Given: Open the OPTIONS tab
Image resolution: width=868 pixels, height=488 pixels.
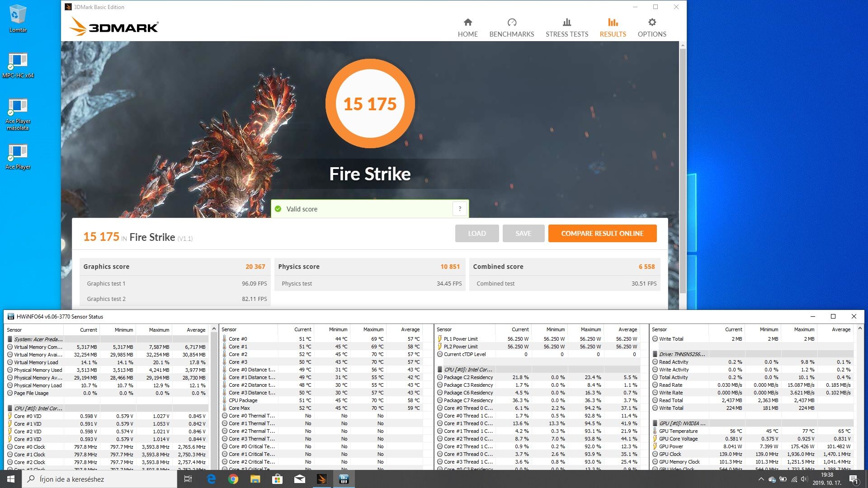Looking at the screenshot, I should 652,28.
